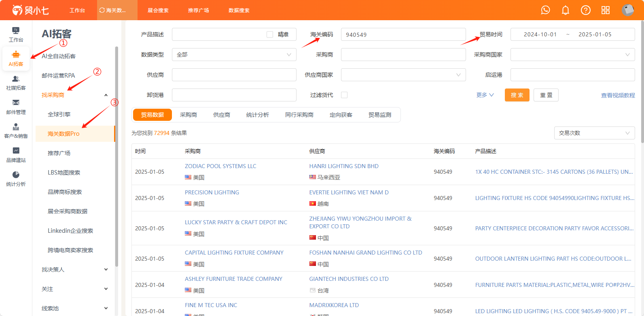Select AI拓客 in the left sidebar
644x316 pixels.
[16, 59]
